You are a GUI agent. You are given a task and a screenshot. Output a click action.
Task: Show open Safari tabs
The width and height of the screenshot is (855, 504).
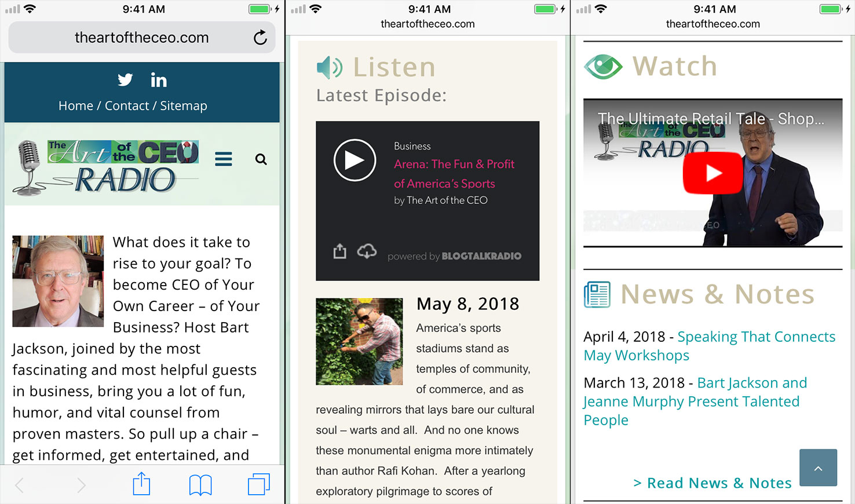[258, 484]
